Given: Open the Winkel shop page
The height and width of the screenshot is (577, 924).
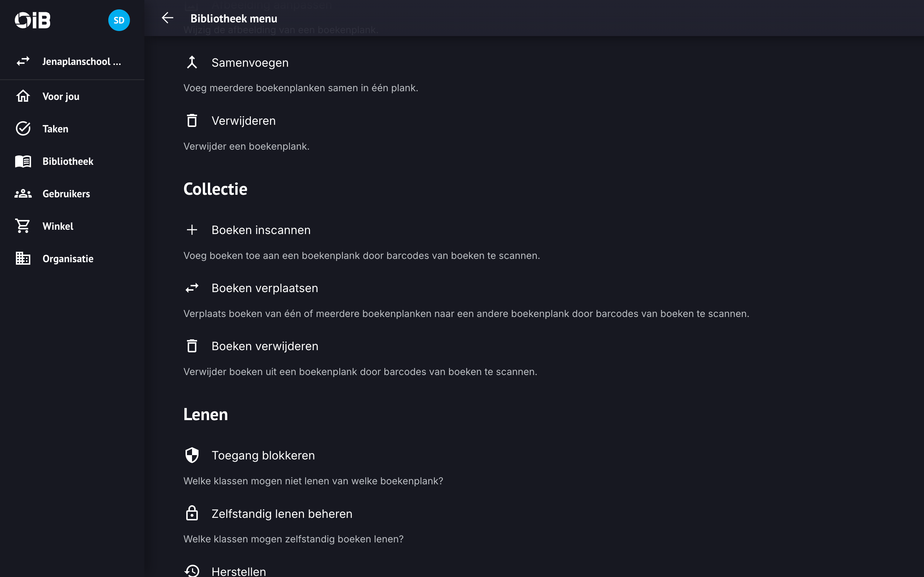Looking at the screenshot, I should coord(58,226).
